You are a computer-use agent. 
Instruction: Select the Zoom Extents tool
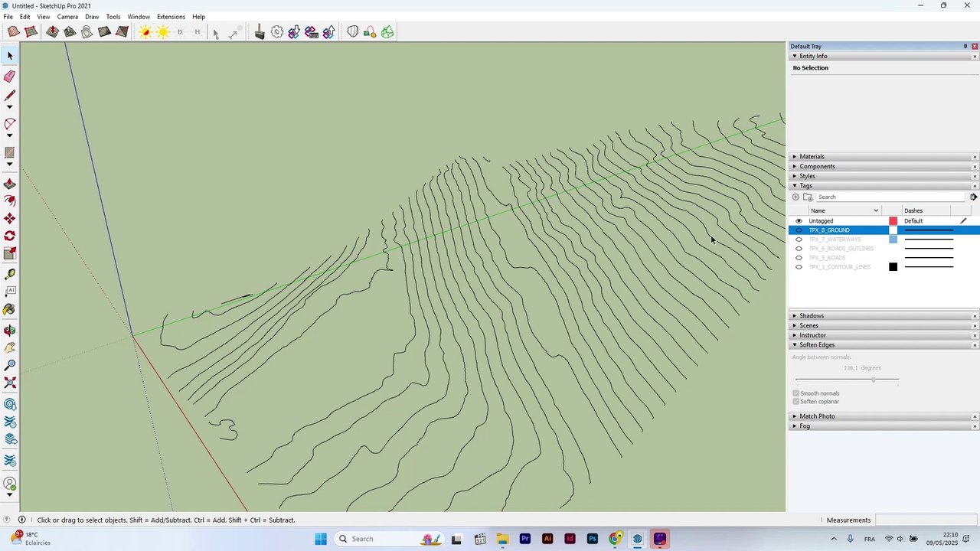tap(10, 383)
